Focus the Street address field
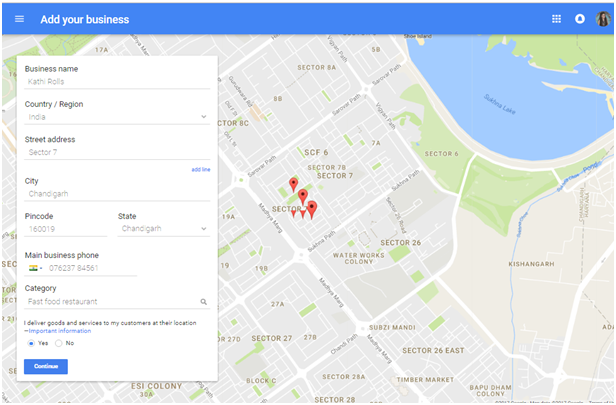This screenshot has width=616, height=405. click(x=117, y=152)
